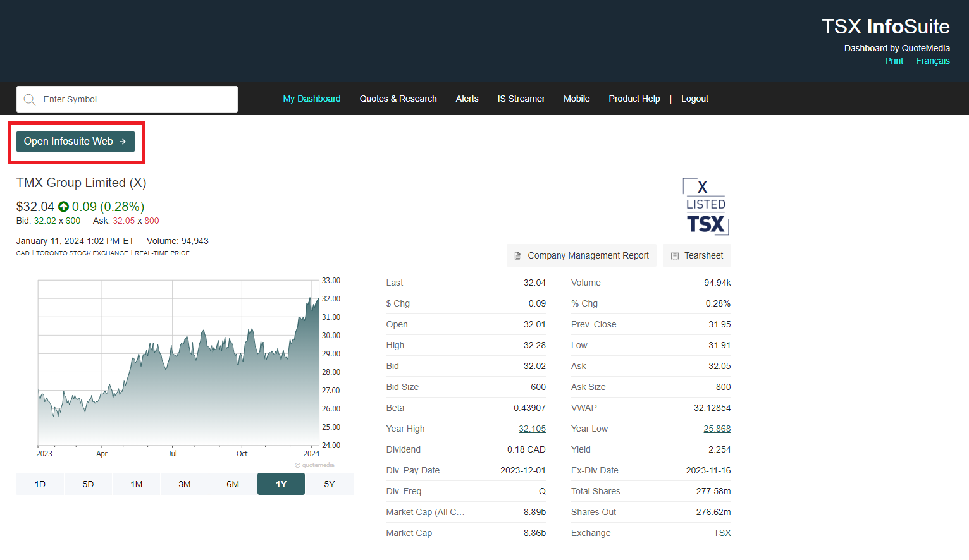Click the Open value 32.01
Image resolution: width=969 pixels, height=560 pixels.
[534, 324]
